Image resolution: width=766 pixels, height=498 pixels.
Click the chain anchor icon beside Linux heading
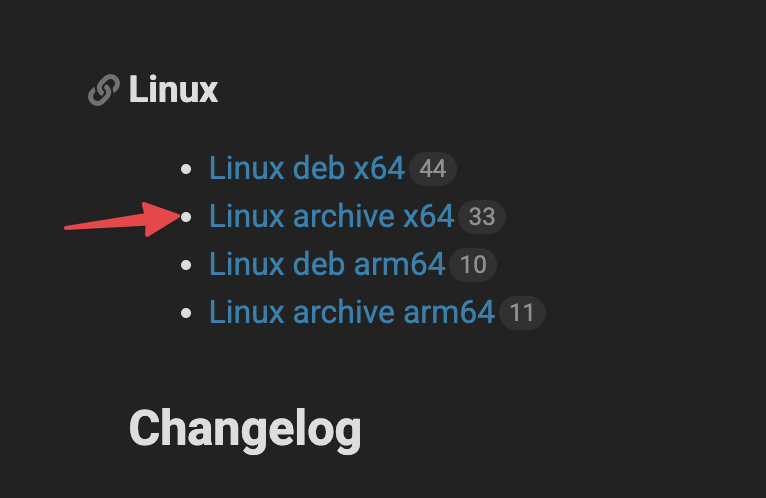coord(104,90)
